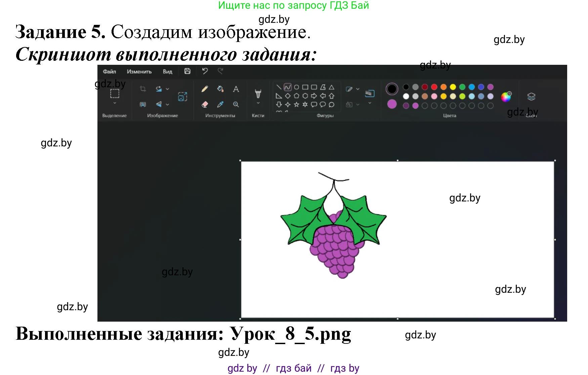Pick the Fill bucket tool
This screenshot has width=588, height=375.
(x=220, y=89)
